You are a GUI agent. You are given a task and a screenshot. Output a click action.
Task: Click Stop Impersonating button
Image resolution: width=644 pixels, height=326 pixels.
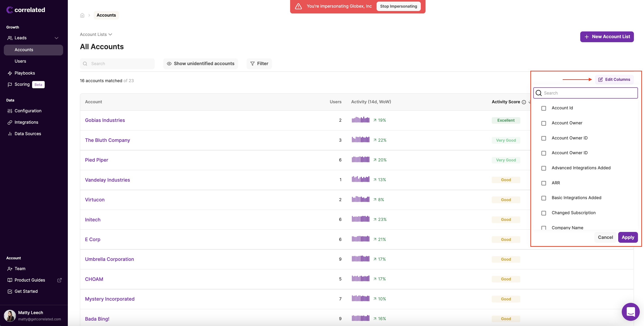[x=398, y=6]
